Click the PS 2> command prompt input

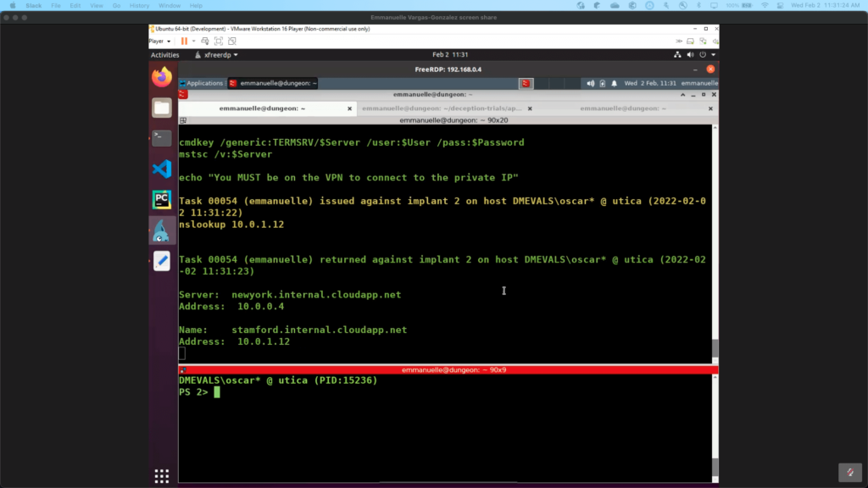click(x=339, y=392)
